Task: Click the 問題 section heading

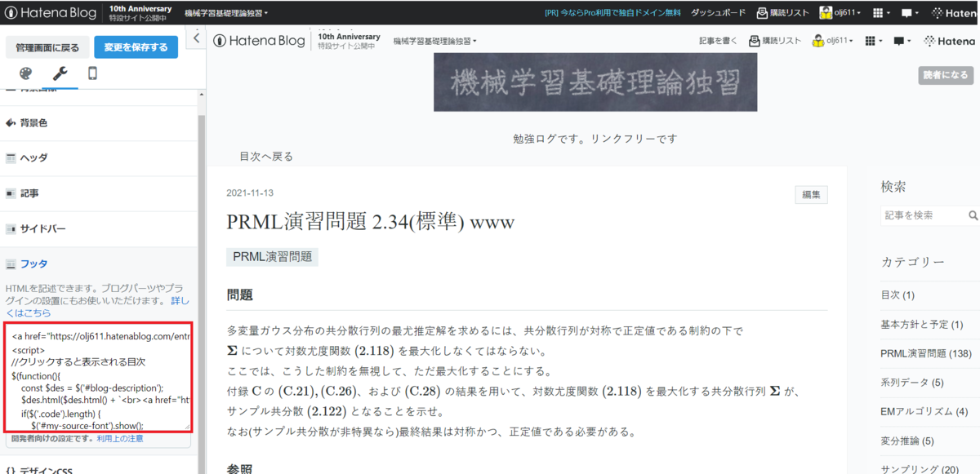Action: (239, 295)
